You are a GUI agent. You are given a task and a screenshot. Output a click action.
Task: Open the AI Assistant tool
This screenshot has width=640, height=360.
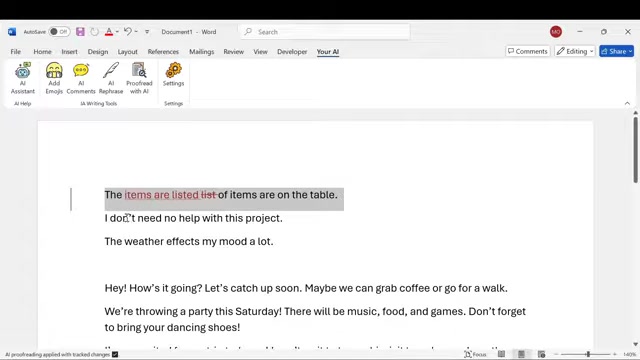coord(22,78)
